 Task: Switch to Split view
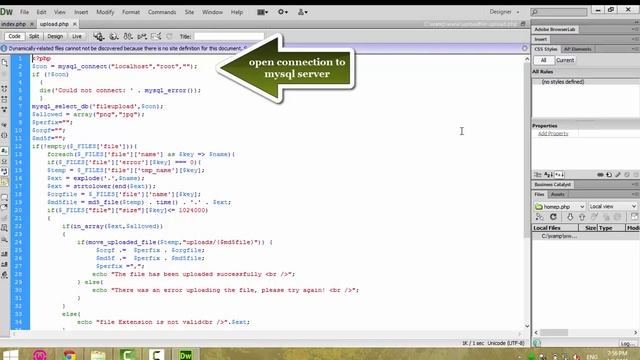(x=34, y=36)
